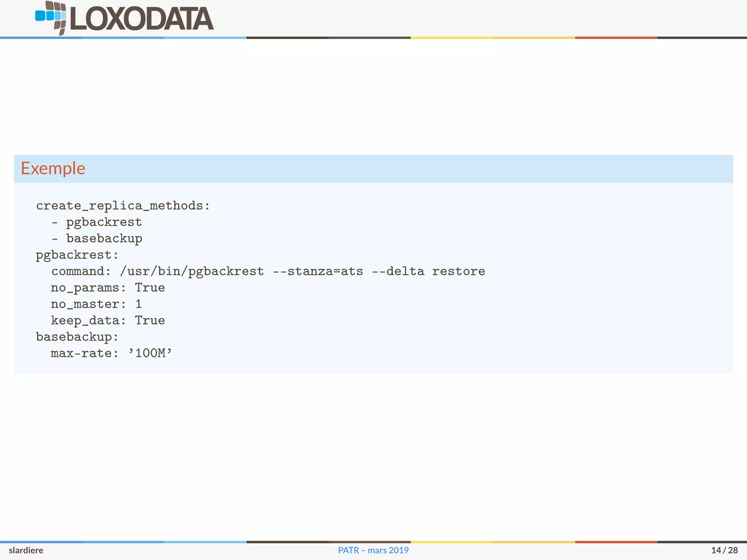Select the 'pgbackrest:' section key

point(77,255)
